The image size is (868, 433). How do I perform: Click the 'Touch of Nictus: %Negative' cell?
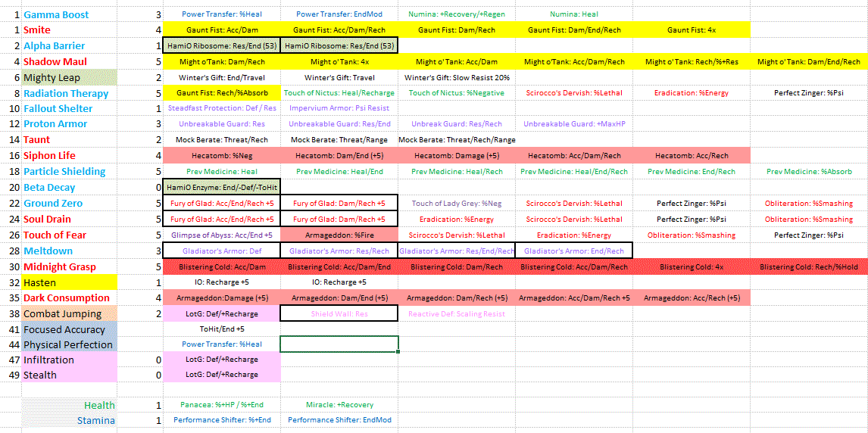click(457, 93)
